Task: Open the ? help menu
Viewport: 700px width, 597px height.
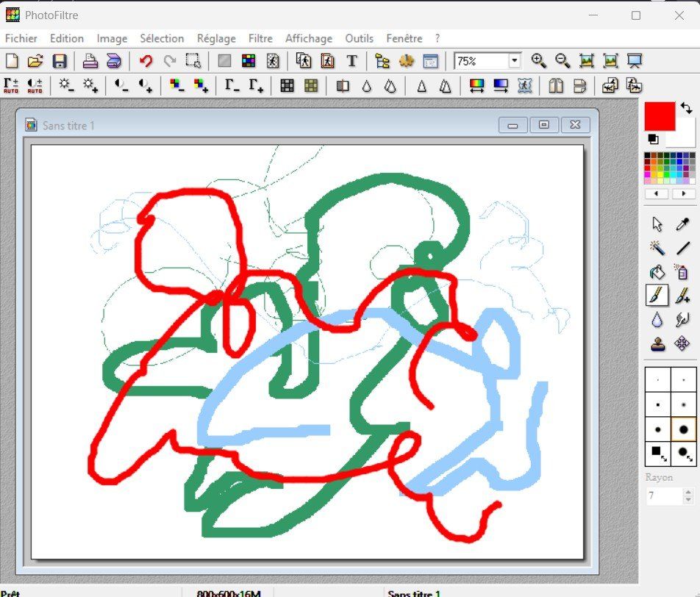Action: (437, 39)
